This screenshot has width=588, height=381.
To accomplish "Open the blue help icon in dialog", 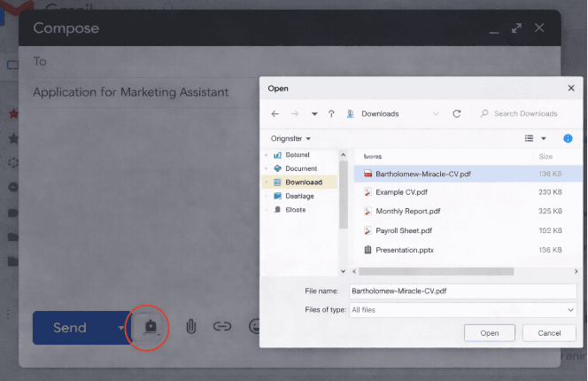I will click(568, 138).
